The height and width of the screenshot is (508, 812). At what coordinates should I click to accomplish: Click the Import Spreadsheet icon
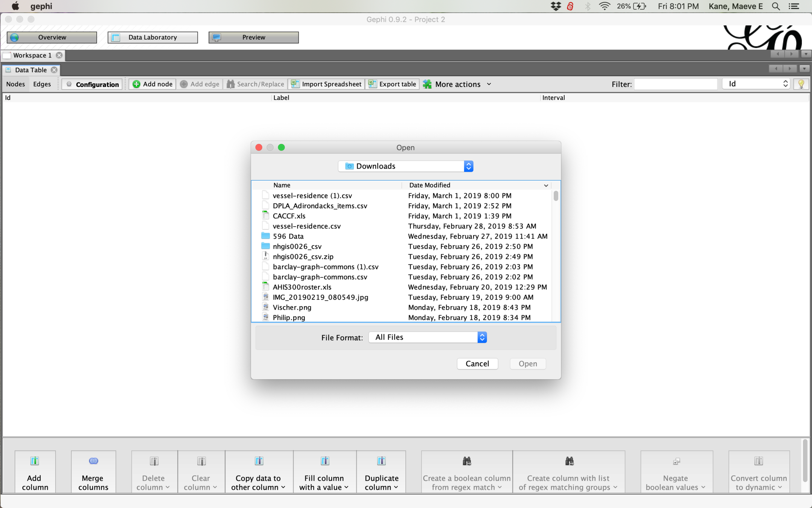(x=295, y=84)
